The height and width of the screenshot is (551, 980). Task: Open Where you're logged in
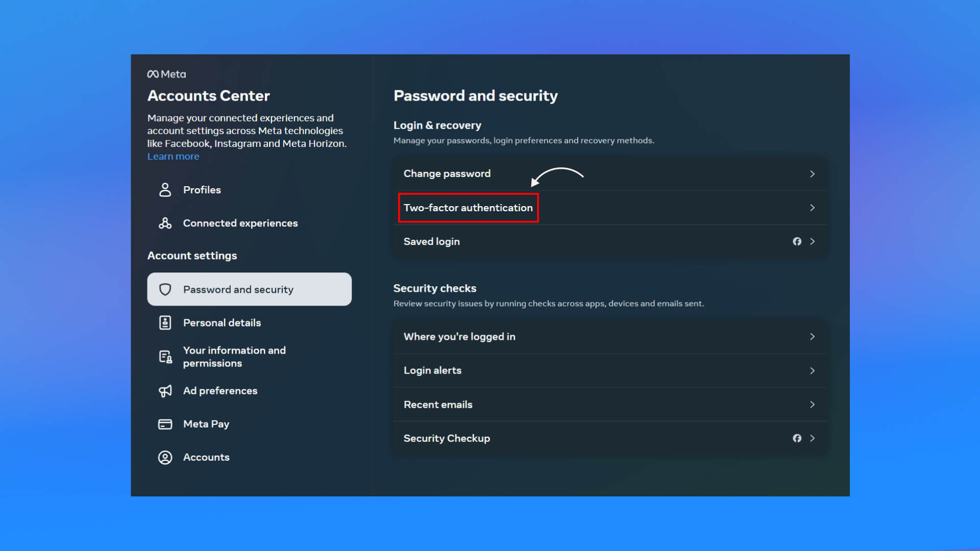[x=610, y=337]
